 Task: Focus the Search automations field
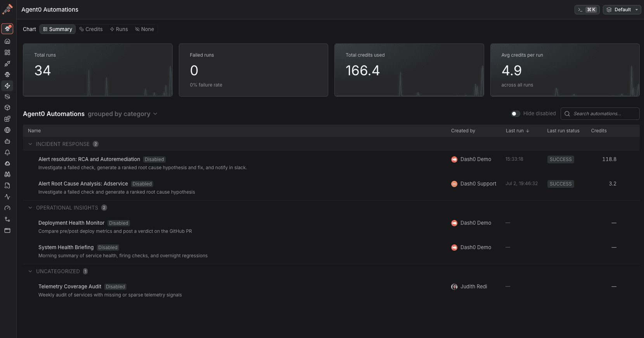click(600, 114)
